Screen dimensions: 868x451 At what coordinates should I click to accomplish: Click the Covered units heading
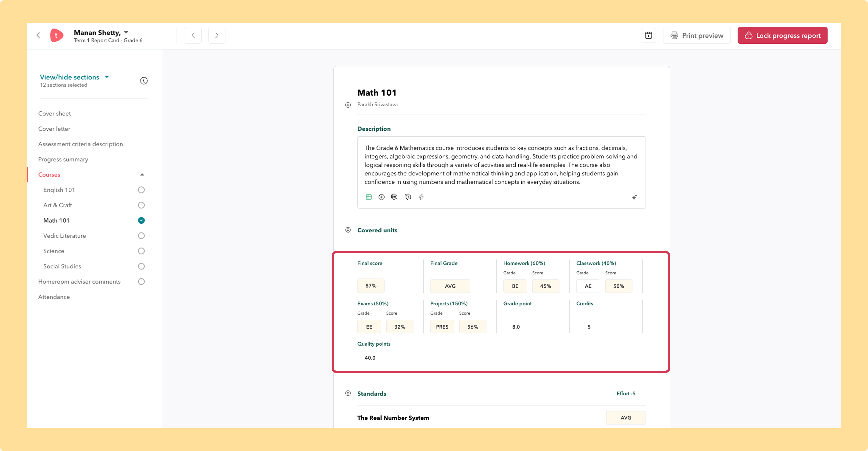pos(377,230)
